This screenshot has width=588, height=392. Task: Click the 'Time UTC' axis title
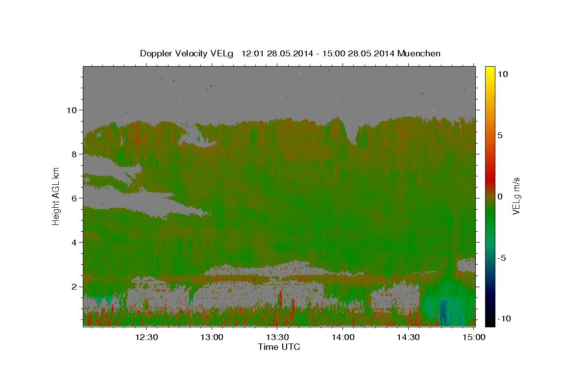click(x=279, y=347)
